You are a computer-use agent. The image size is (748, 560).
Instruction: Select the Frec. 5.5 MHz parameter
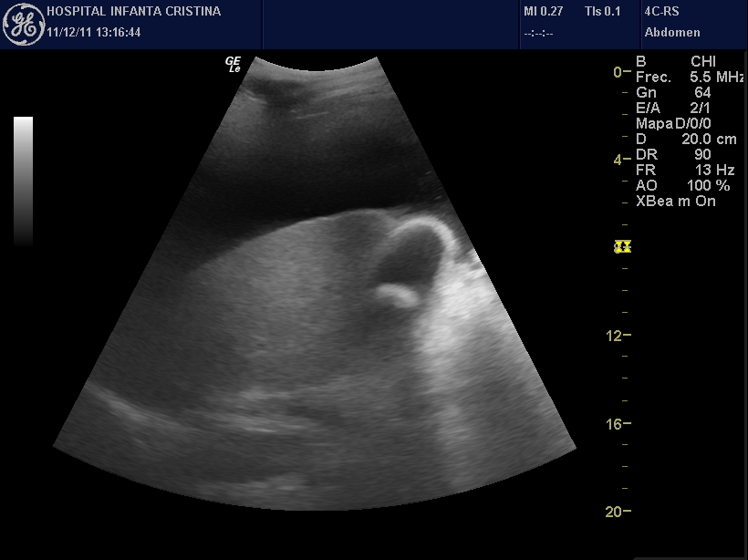pos(690,78)
